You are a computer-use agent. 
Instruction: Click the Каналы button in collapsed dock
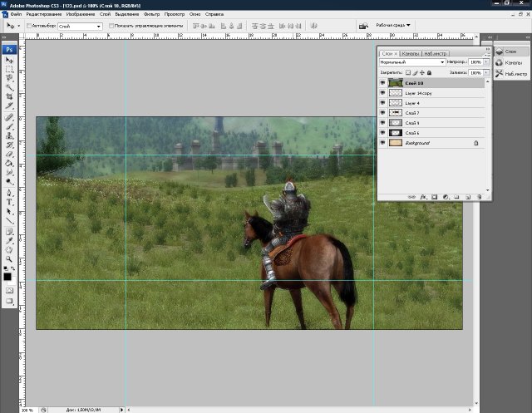pos(510,62)
